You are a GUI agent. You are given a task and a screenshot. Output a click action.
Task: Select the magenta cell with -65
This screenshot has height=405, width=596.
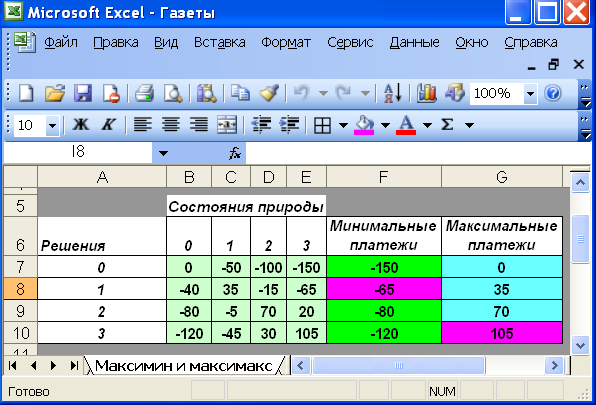click(x=384, y=289)
